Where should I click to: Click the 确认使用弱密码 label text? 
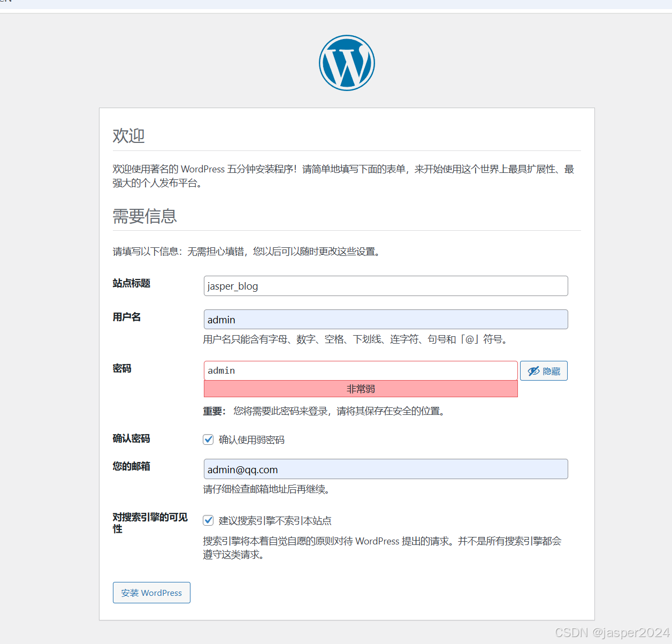pos(251,440)
